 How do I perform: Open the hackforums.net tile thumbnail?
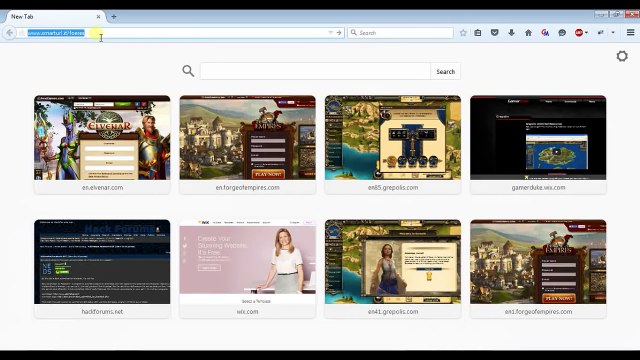coord(102,262)
